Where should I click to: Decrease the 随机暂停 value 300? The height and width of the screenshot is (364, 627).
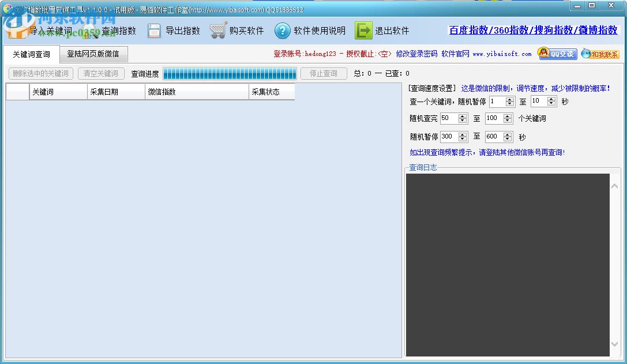click(x=463, y=139)
